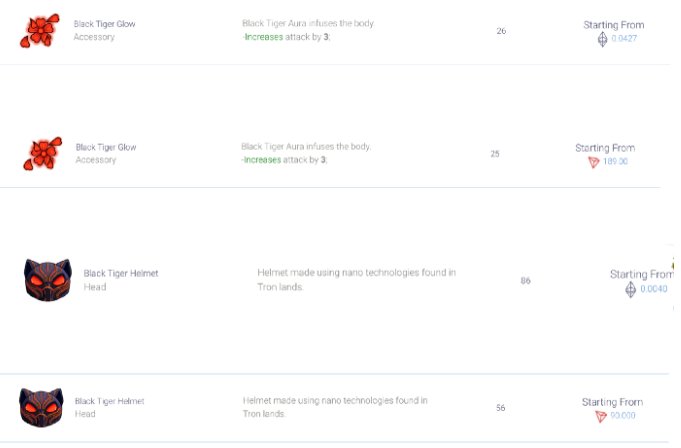Click the helmet description in the 86-quantity row
The height and width of the screenshot is (448, 681).
click(x=356, y=279)
